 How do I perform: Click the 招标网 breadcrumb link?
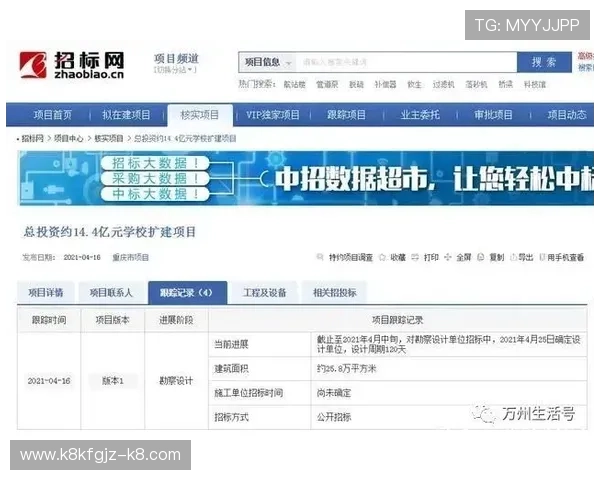[x=32, y=139]
